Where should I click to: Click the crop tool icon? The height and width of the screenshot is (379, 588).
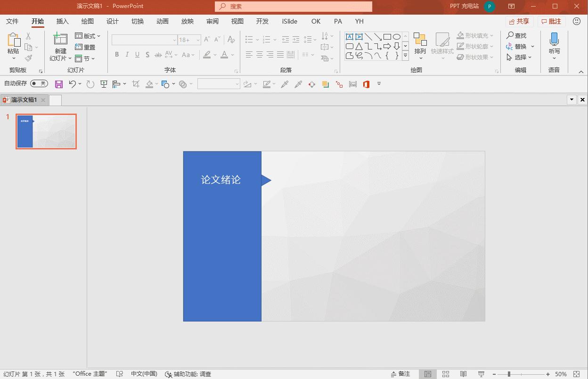coord(136,84)
